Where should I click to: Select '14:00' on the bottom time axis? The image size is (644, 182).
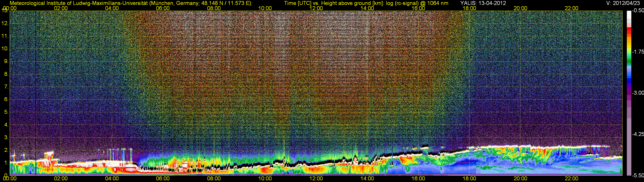pyautogui.click(x=367, y=179)
